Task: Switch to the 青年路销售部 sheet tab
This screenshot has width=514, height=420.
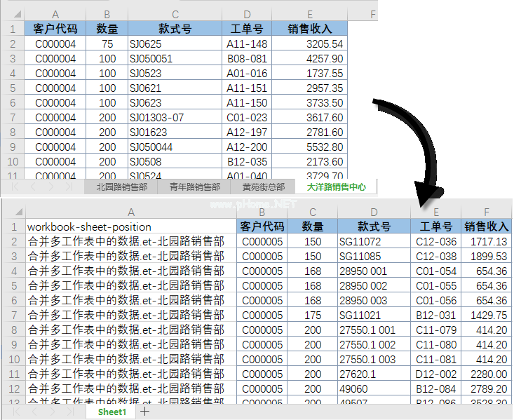Action: click(x=194, y=187)
